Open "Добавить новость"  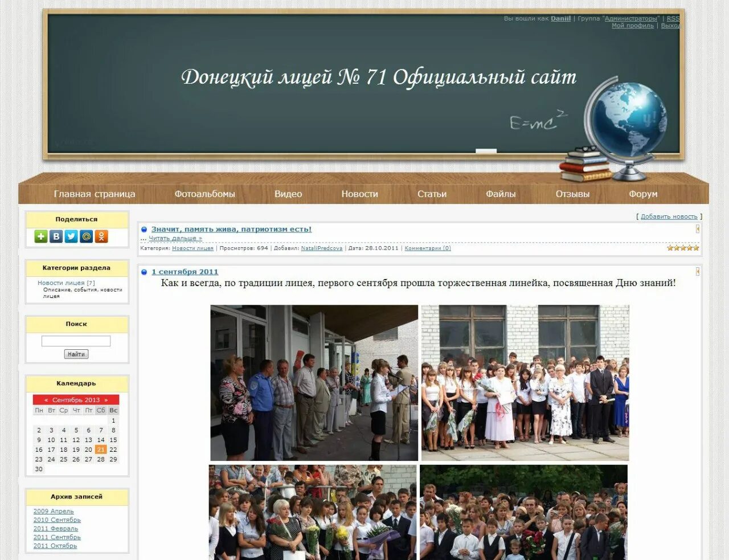click(670, 216)
